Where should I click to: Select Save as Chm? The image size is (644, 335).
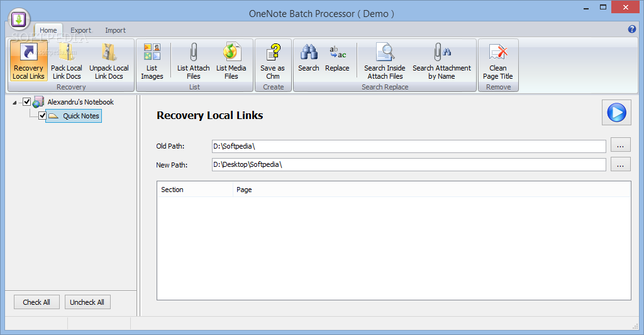[273, 61]
